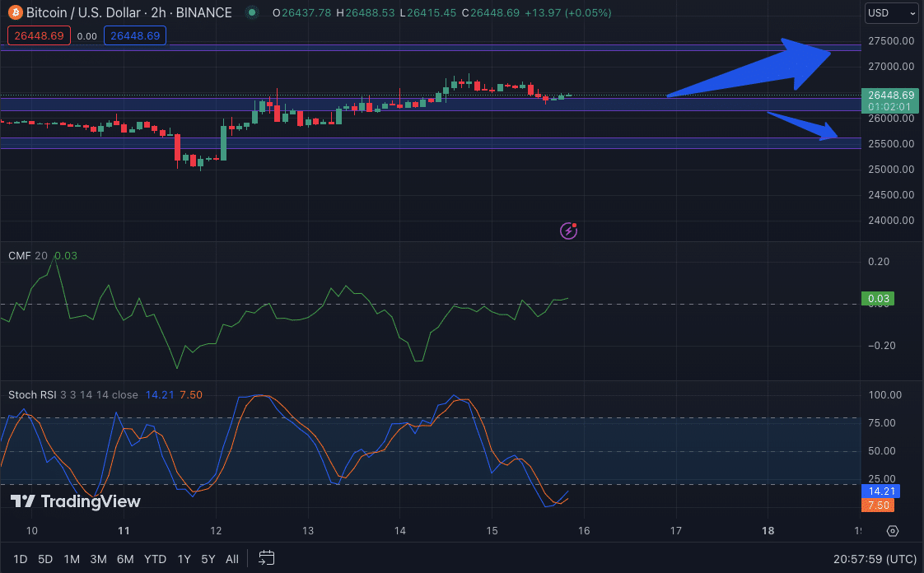Select the 1D time range
Screen dimensions: 924x573
(x=20, y=559)
